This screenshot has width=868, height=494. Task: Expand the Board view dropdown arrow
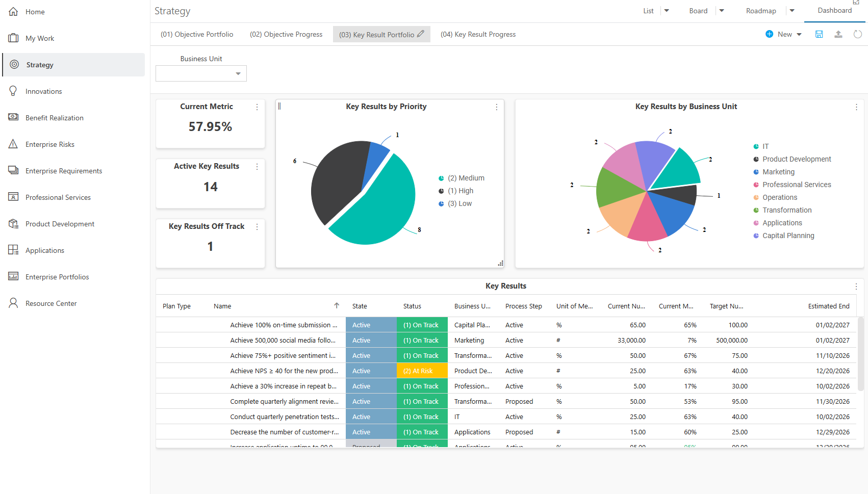point(722,11)
